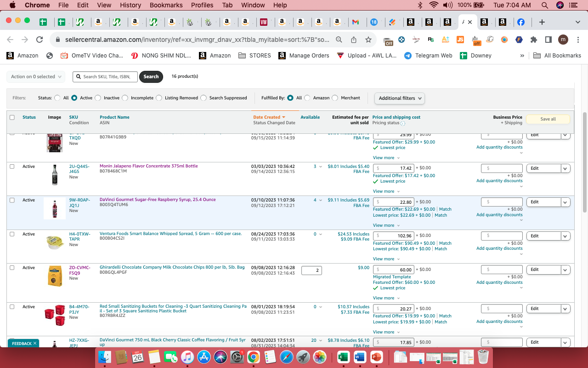Image resolution: width=588 pixels, height=368 pixels.
Task: Expand View more under the 17.42 price
Action: (386, 191)
